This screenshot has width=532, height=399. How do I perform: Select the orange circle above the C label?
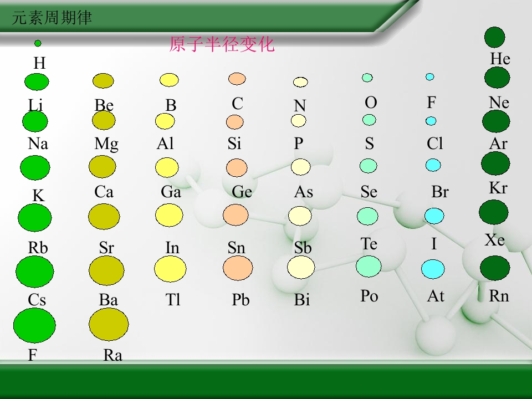coord(237,79)
